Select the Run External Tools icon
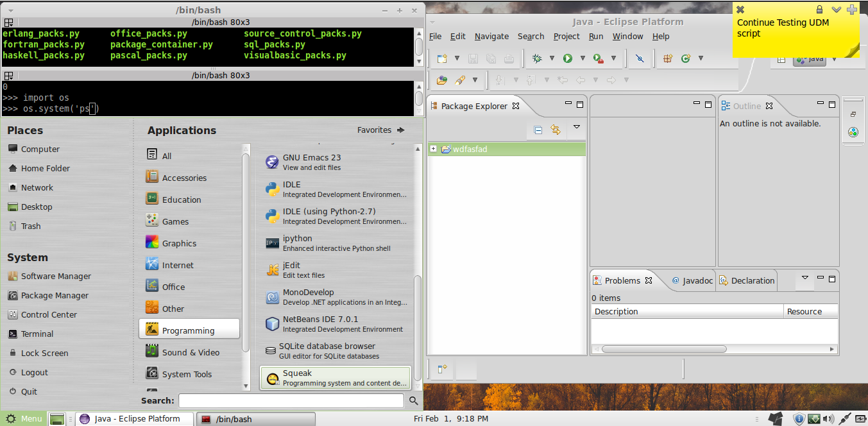The height and width of the screenshot is (426, 868). (597, 58)
